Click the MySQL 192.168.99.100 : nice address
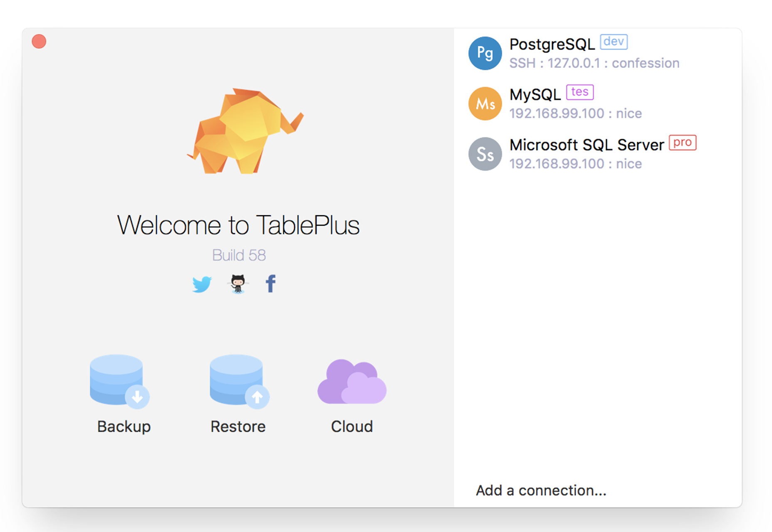772x532 pixels. (576, 113)
